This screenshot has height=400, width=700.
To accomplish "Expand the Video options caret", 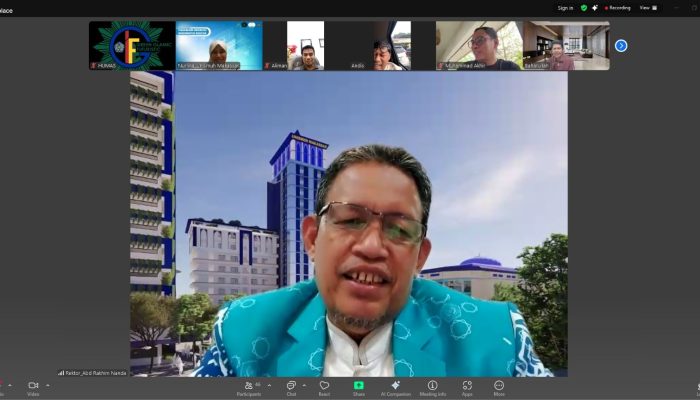I will pyautogui.click(x=48, y=385).
